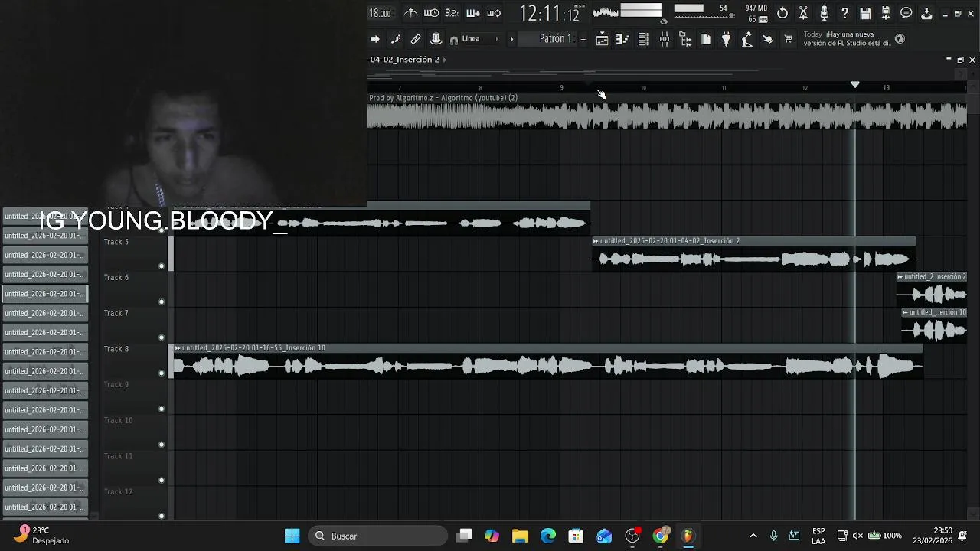This screenshot has height=551, width=980.
Task: Open the Mixer view icon
Action: (665, 39)
